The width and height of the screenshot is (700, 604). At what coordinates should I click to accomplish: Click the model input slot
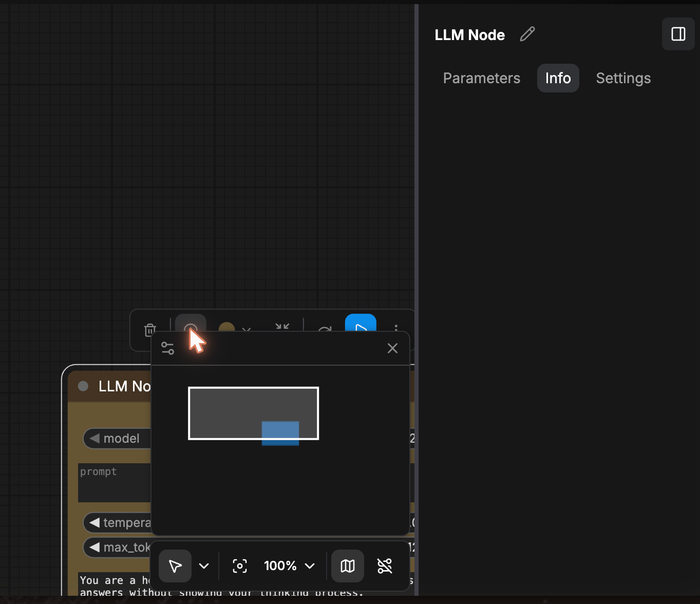coord(117,439)
